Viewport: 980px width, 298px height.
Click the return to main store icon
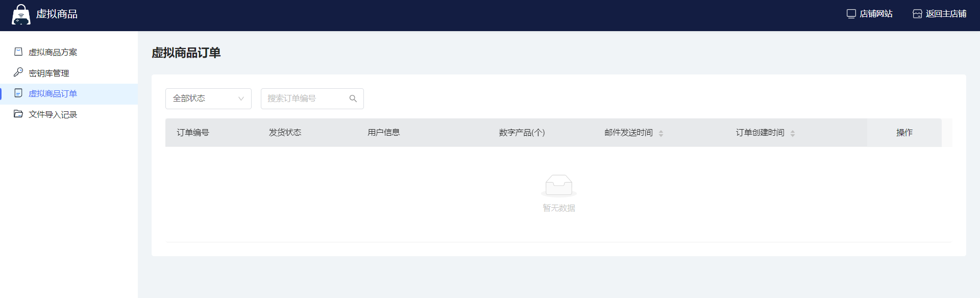pyautogui.click(x=917, y=14)
